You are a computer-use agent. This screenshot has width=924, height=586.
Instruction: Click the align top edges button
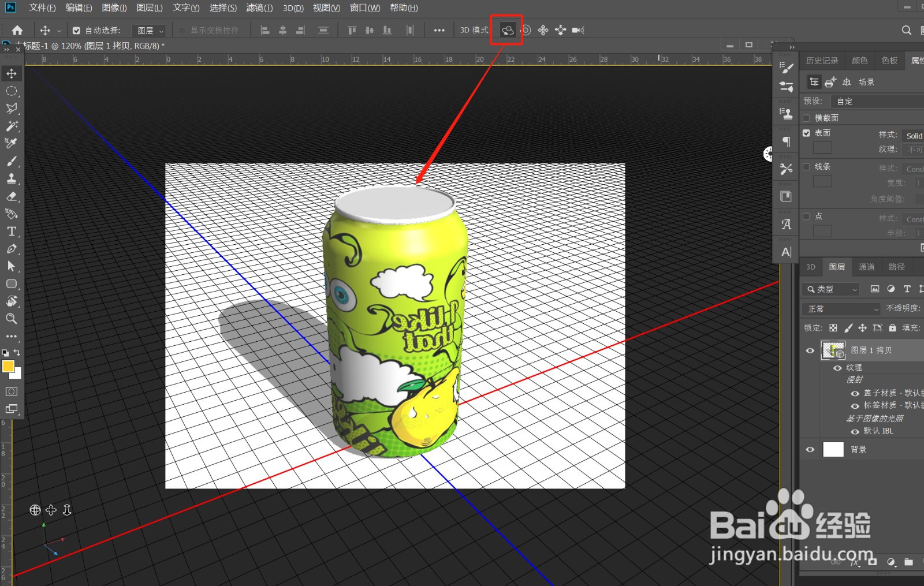(352, 31)
